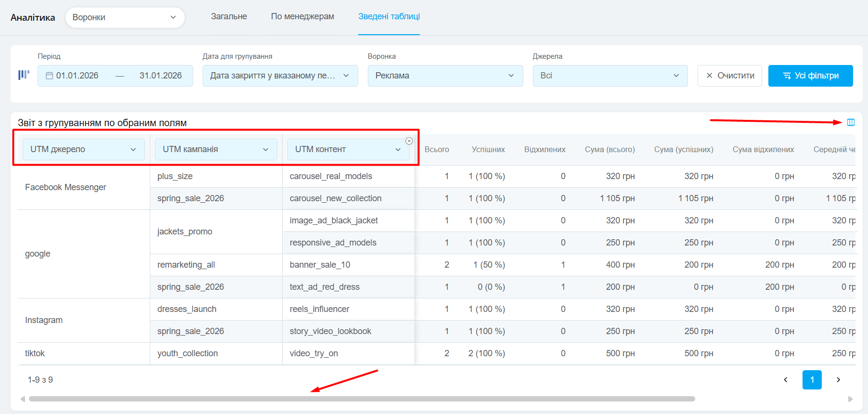Expand the UTM кампанія grouping dropdown
The image size is (868, 414).
coord(216,149)
